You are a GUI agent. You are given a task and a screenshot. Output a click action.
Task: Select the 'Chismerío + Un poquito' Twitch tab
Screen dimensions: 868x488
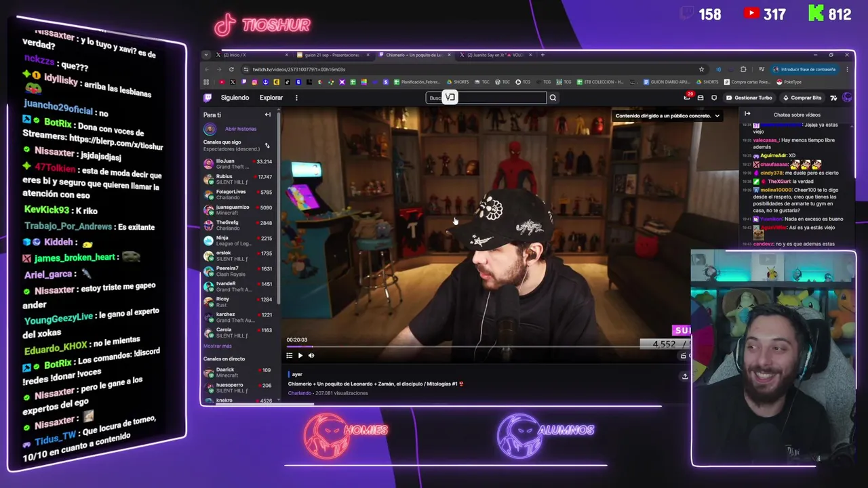pos(413,55)
